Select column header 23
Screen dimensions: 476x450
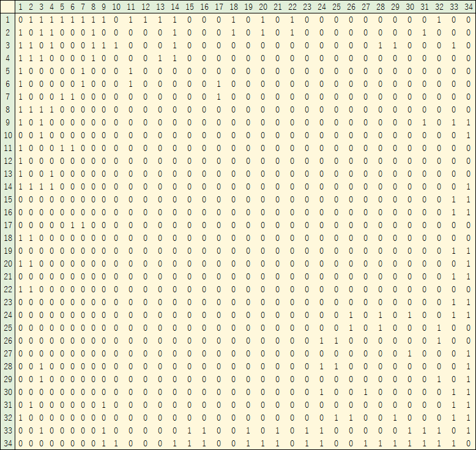pos(307,7)
